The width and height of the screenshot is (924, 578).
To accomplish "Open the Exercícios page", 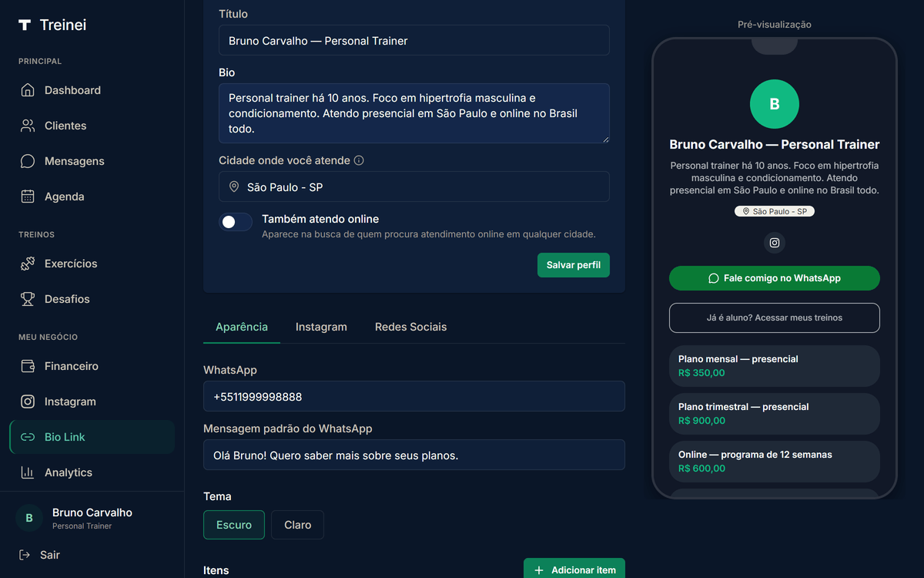I will (x=92, y=264).
